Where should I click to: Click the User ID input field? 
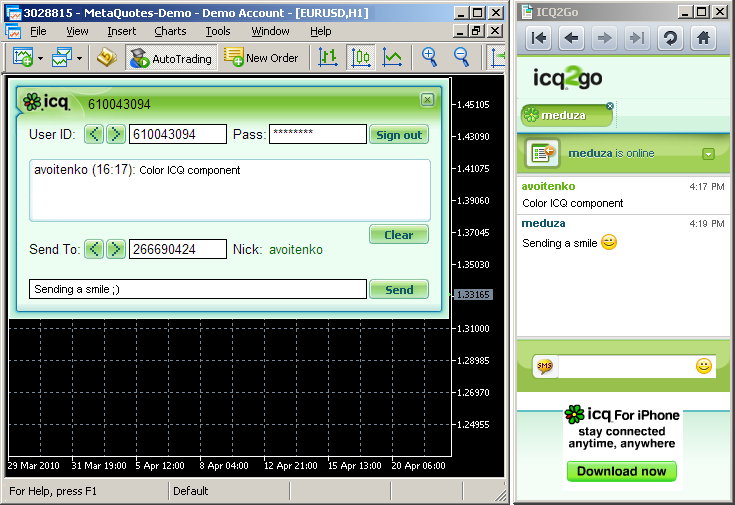click(x=178, y=134)
